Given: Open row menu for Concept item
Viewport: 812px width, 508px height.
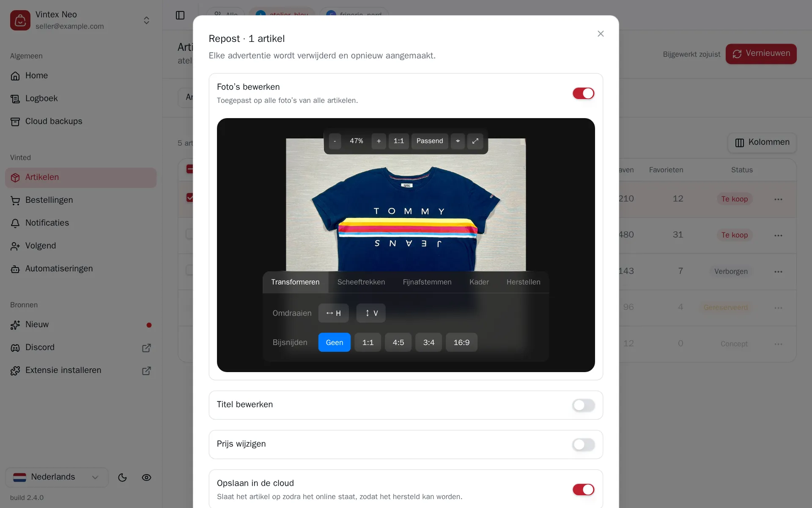Looking at the screenshot, I should click(x=778, y=344).
